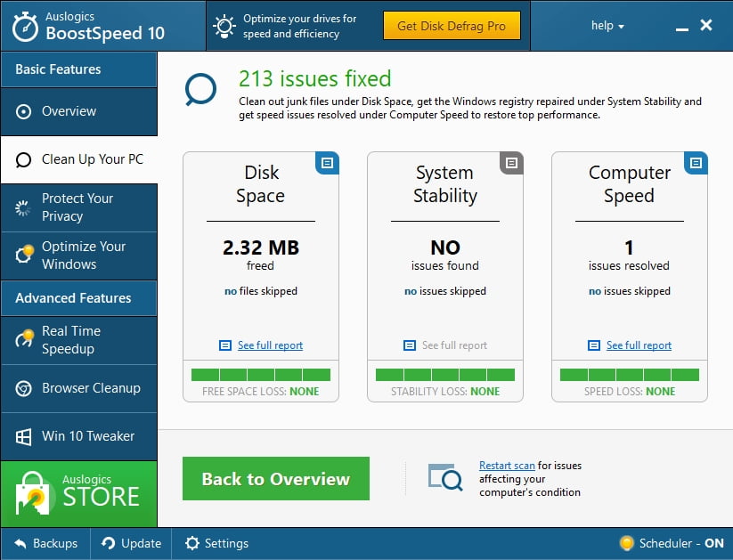The height and width of the screenshot is (560, 733).
Task: Click the NO issues found result
Action: [x=445, y=255]
